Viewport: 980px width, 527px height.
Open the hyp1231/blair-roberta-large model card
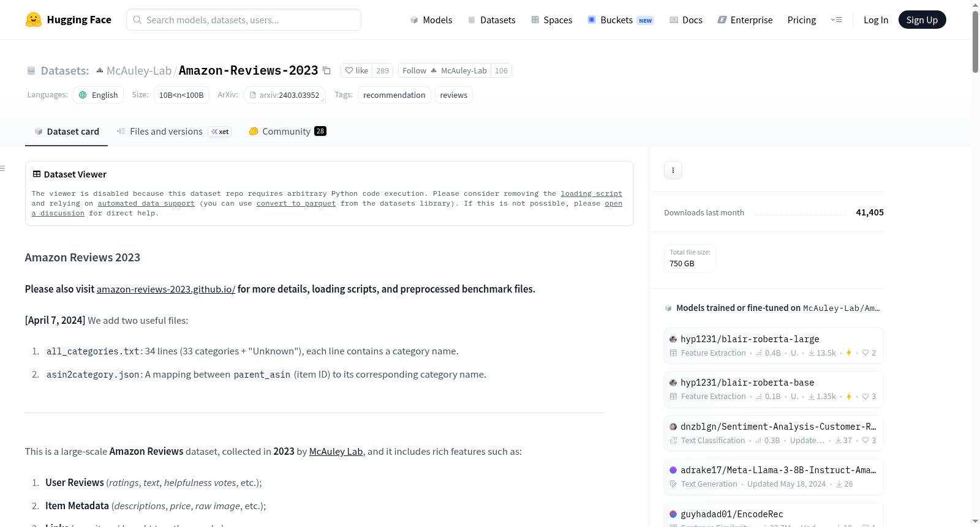click(x=774, y=346)
